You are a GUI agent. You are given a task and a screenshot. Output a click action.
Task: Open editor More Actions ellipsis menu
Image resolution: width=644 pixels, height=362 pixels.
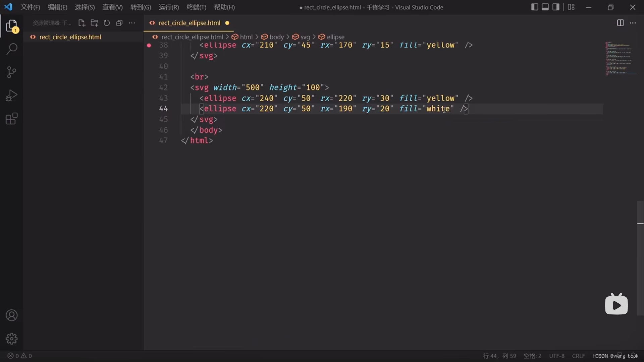(x=633, y=23)
